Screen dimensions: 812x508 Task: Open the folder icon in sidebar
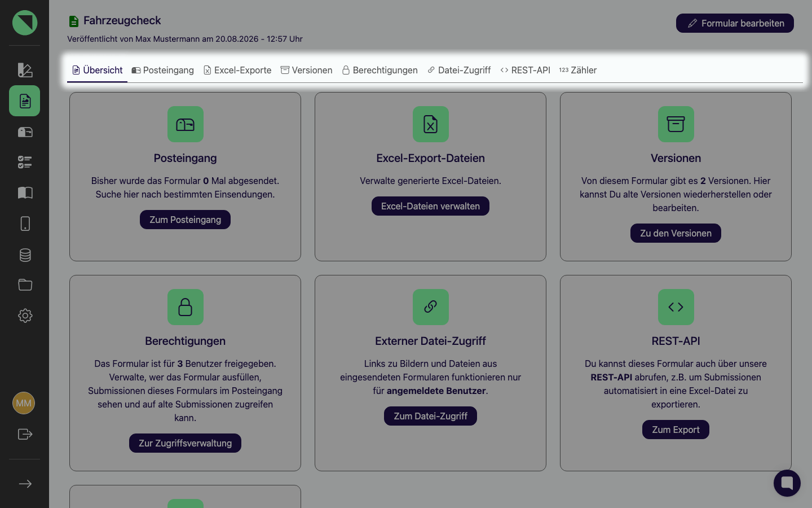coord(25,285)
